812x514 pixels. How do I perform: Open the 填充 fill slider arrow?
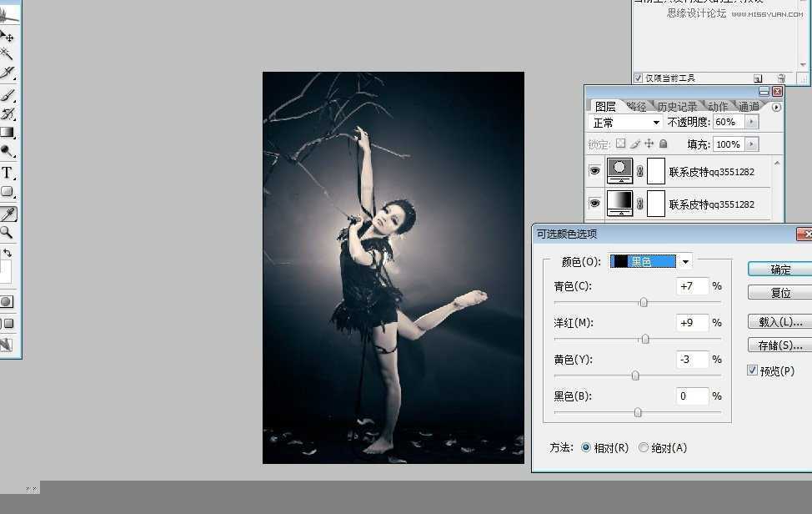(751, 144)
